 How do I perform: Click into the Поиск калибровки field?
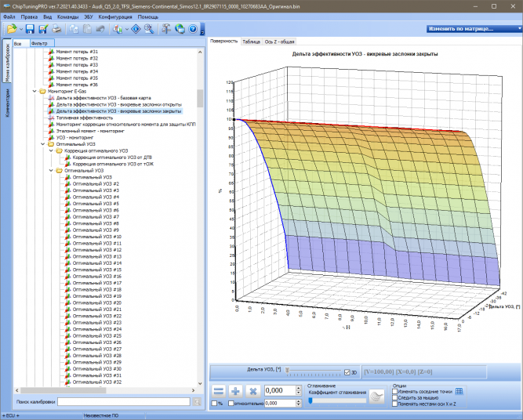pyautogui.click(x=123, y=402)
